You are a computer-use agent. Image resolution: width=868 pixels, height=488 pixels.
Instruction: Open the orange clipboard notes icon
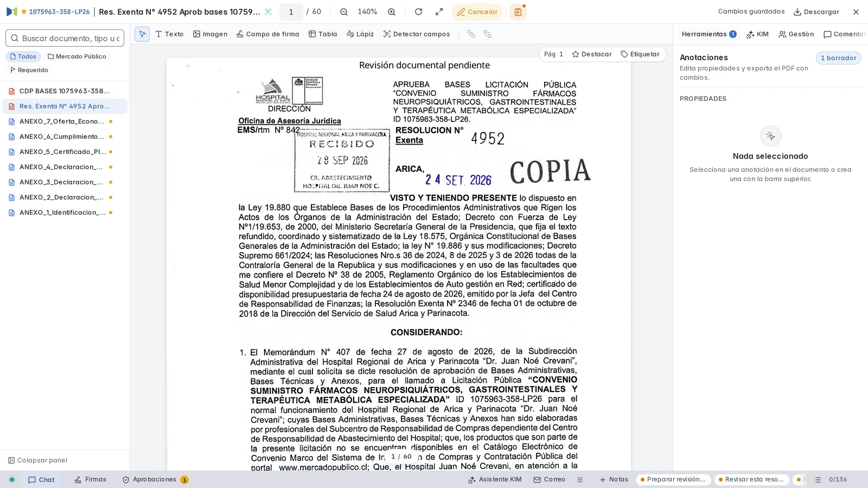coord(518,12)
